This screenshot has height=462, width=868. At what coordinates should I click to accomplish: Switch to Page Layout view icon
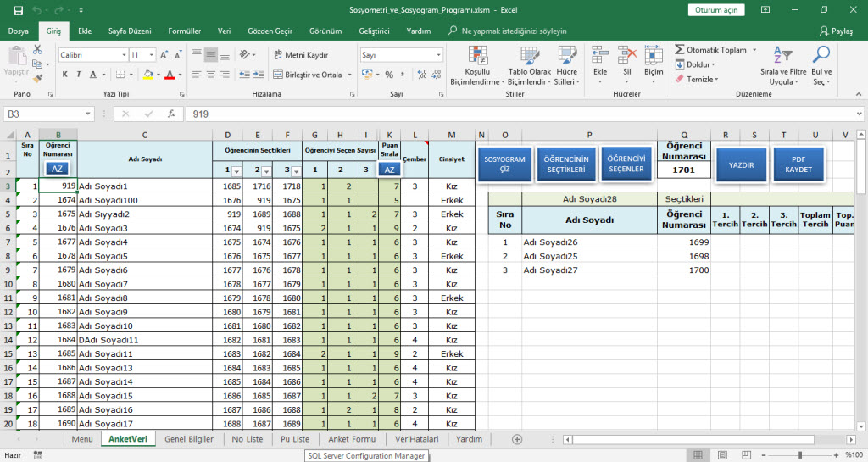722,455
